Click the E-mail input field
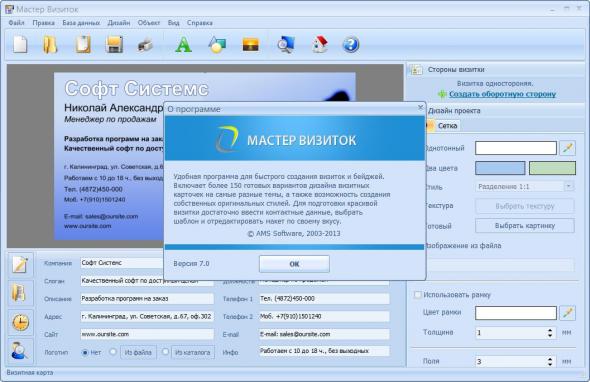 324,334
